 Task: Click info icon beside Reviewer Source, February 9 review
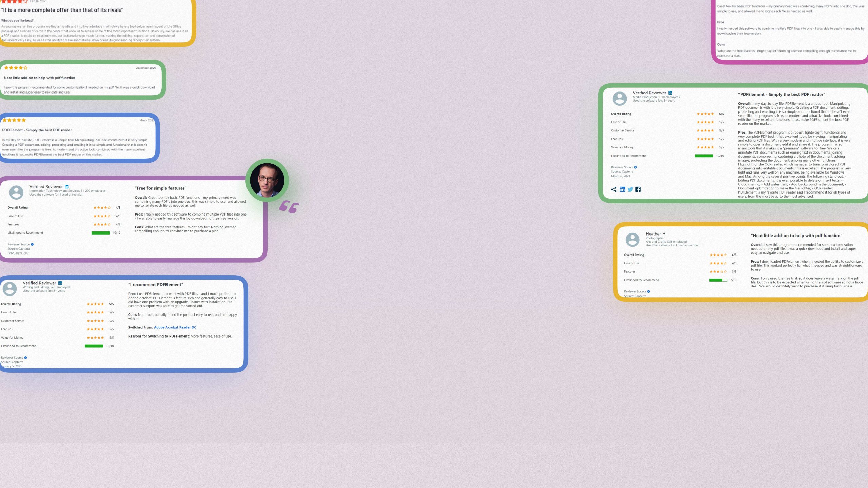pos(32,244)
